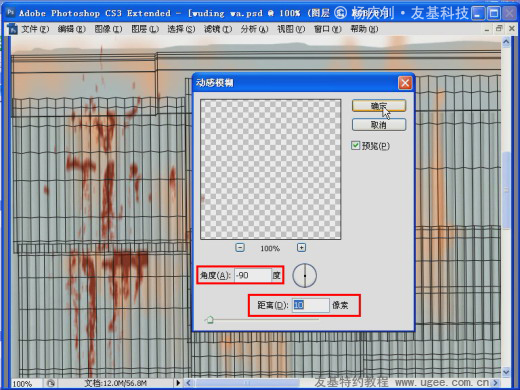520x390 pixels.
Task: Click the vertical scrollbar up arrow
Action: (506, 42)
